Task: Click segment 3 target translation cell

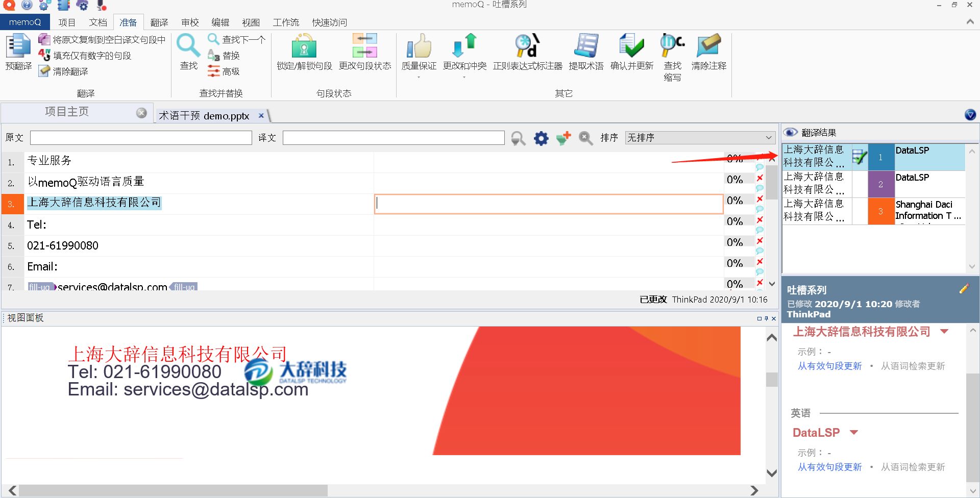Action: click(549, 204)
